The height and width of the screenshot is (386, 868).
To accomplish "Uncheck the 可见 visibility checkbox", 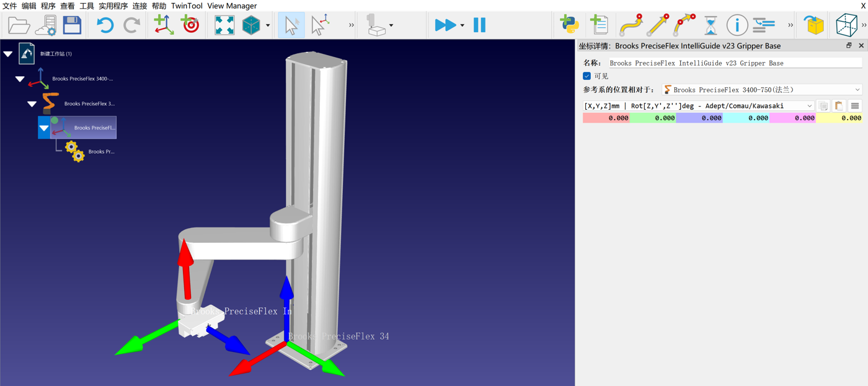I will [587, 76].
